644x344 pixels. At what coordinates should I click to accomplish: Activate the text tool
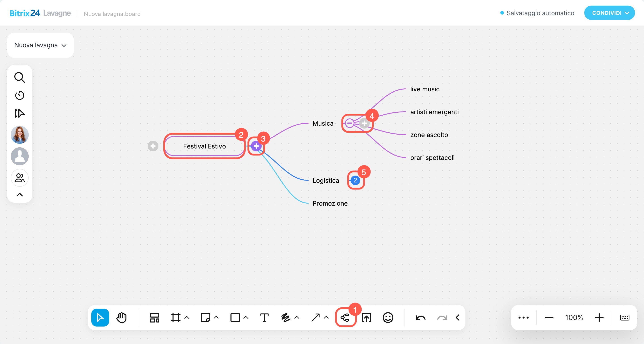264,318
